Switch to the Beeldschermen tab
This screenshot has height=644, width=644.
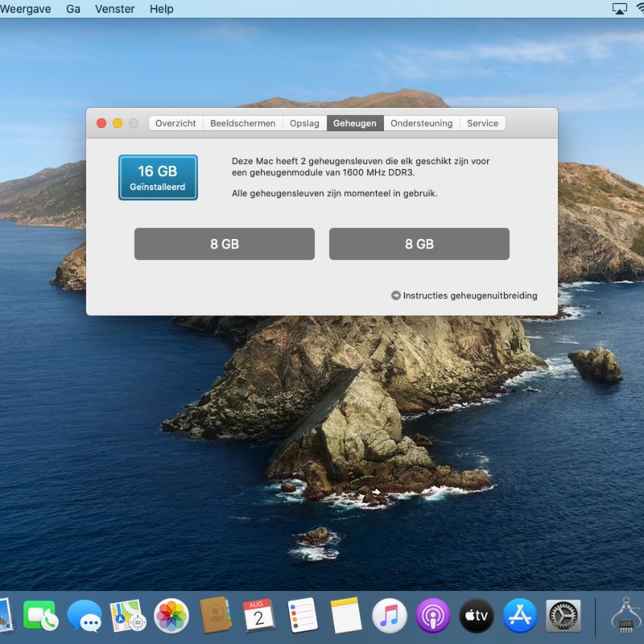243,123
